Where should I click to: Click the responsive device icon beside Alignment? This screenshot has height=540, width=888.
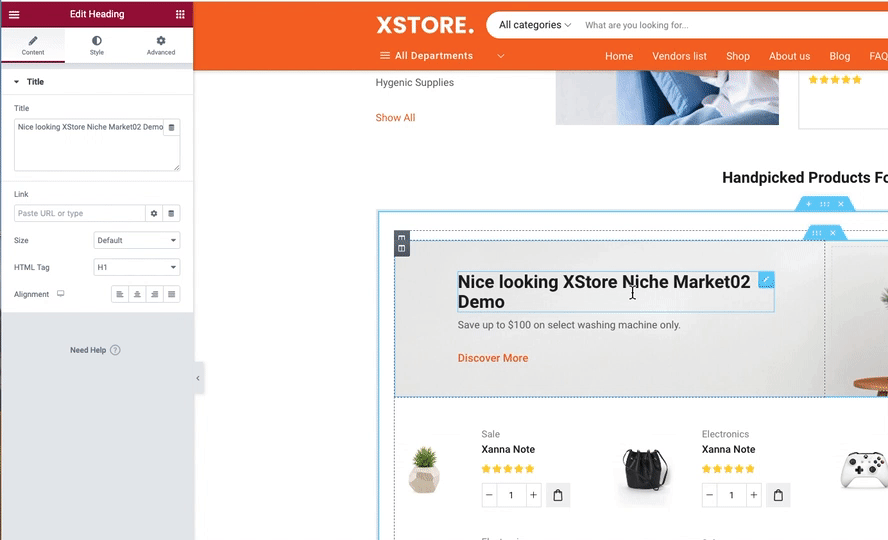[61, 294]
